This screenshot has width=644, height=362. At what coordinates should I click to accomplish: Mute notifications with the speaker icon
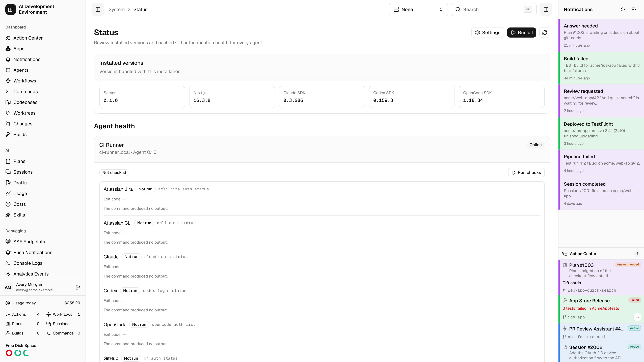coord(623,10)
